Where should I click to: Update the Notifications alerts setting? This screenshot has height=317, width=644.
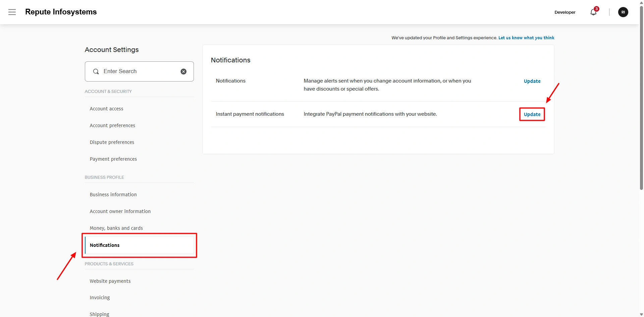click(x=532, y=81)
